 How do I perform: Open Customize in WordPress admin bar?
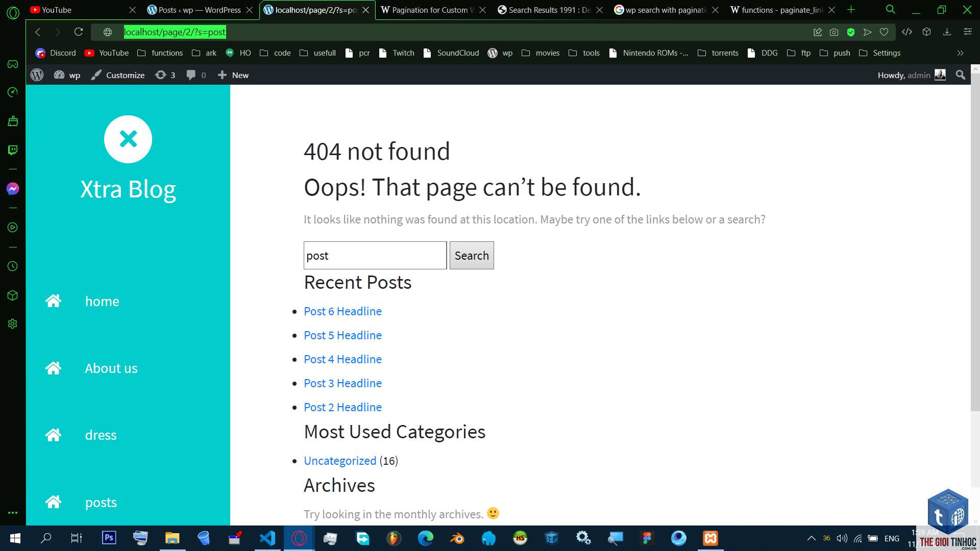pyautogui.click(x=117, y=75)
